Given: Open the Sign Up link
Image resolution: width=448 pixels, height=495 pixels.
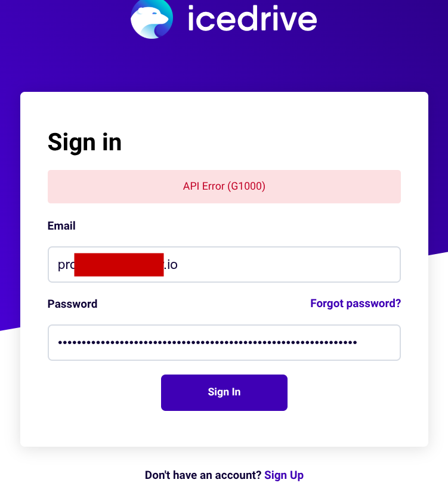Looking at the screenshot, I should click(284, 475).
